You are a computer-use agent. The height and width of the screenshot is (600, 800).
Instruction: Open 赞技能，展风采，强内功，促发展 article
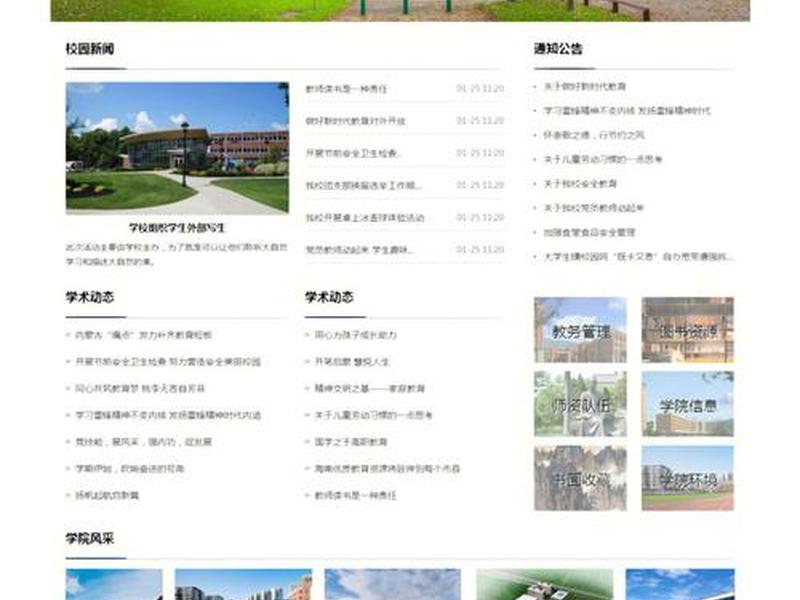click(x=143, y=442)
